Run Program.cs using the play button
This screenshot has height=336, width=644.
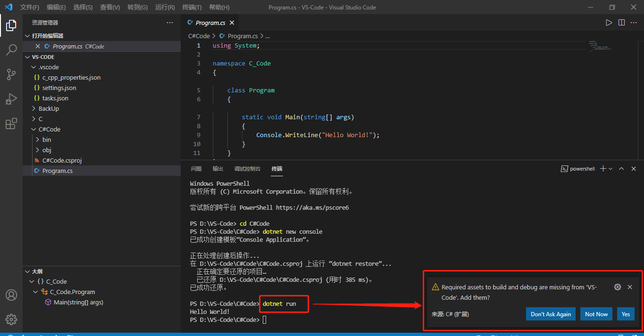tap(609, 22)
